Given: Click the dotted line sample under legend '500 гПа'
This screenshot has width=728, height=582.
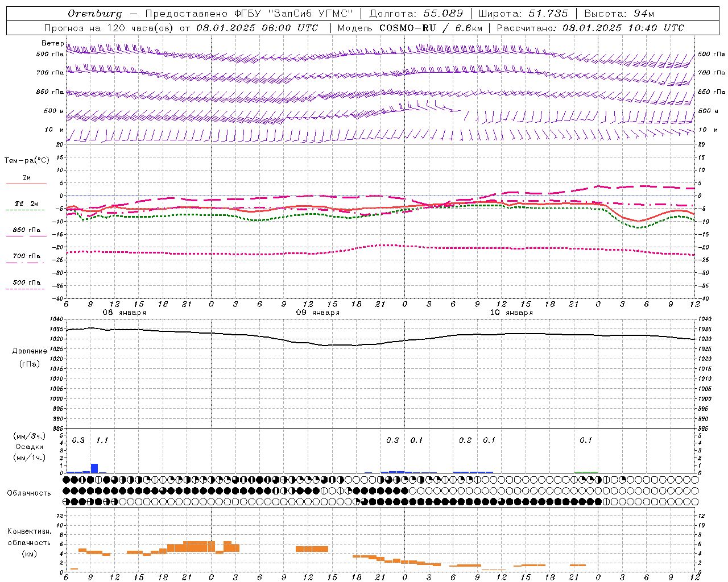Looking at the screenshot, I should (25, 289).
